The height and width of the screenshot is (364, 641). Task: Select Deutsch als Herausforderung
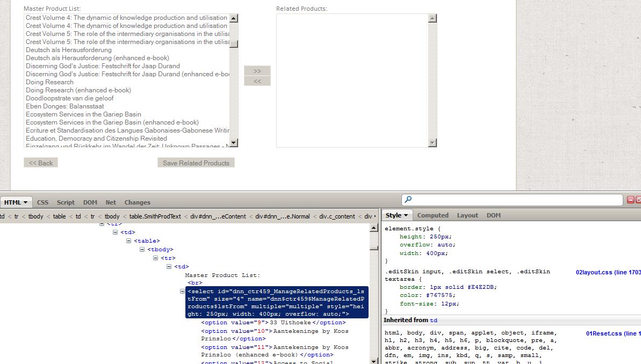(69, 50)
